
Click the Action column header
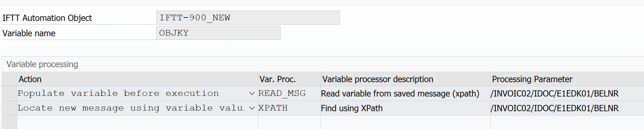click(137, 79)
